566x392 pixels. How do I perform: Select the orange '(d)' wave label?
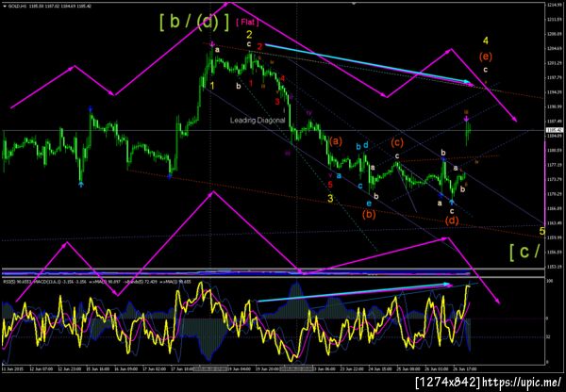(452, 220)
